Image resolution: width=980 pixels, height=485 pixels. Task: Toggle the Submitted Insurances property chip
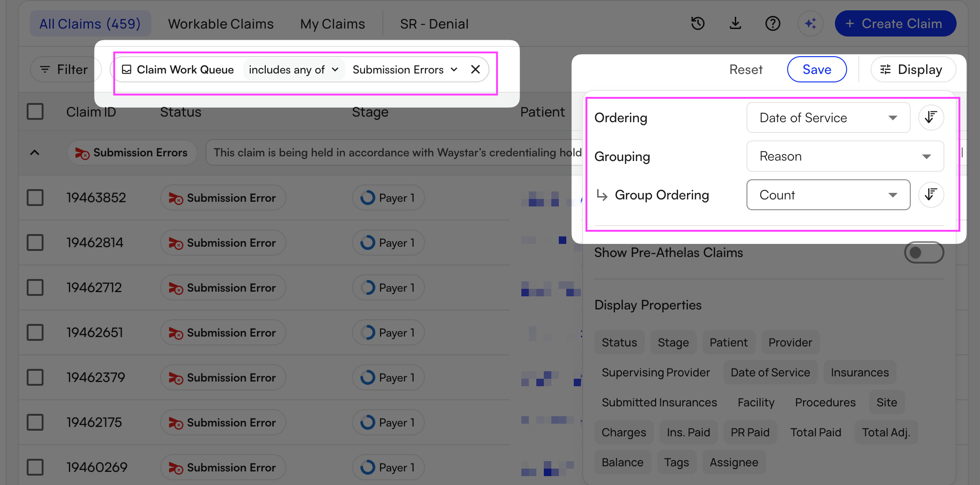pos(659,402)
